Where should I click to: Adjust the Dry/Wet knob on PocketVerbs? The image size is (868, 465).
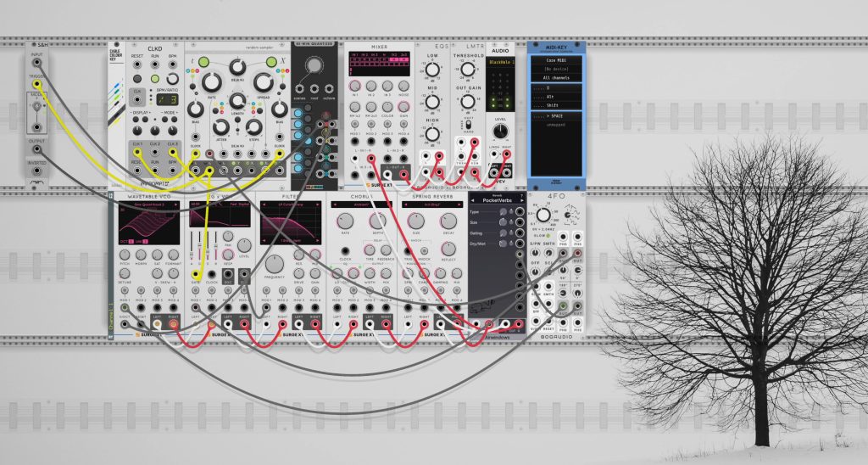502,244
